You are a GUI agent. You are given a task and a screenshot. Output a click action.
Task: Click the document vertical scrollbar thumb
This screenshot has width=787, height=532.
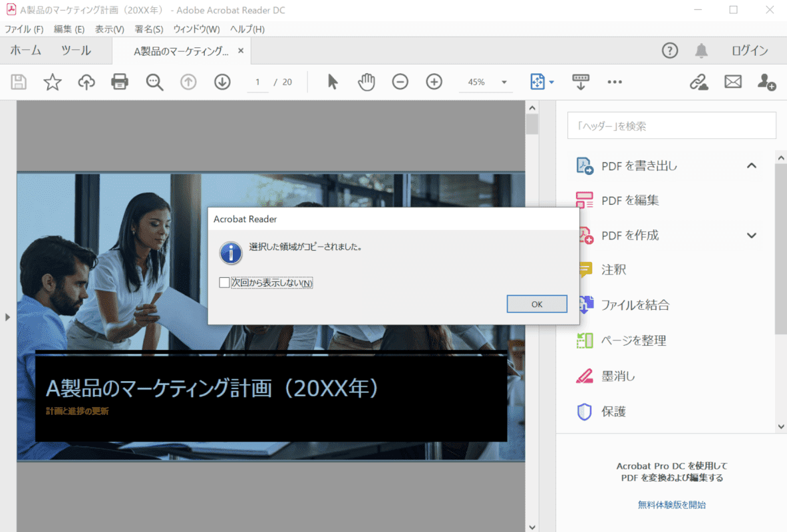pyautogui.click(x=532, y=124)
